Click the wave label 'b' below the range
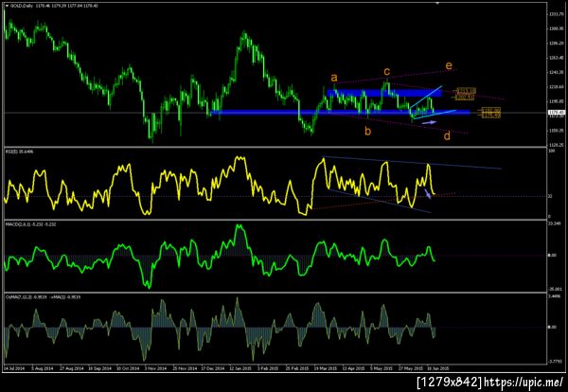The image size is (568, 392). (x=367, y=131)
